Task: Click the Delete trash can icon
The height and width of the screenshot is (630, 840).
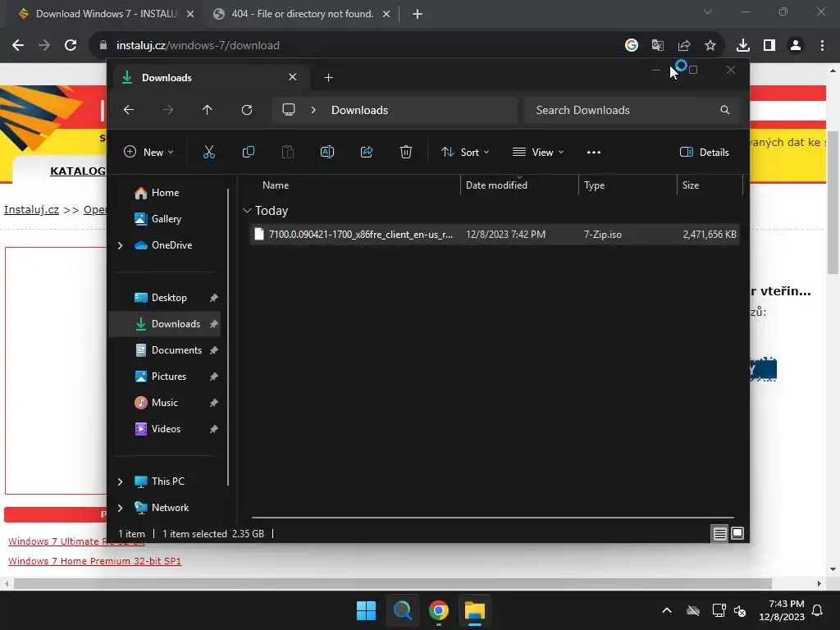Action: pyautogui.click(x=405, y=152)
